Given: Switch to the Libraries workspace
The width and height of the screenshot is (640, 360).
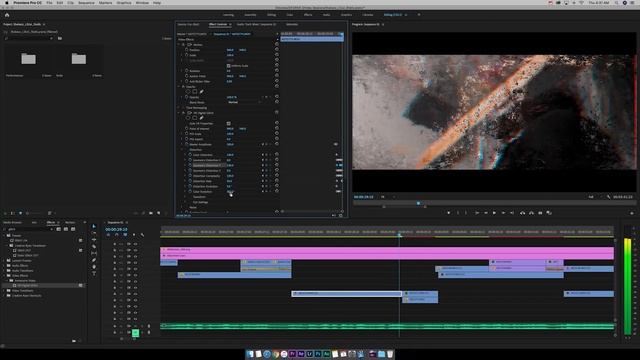Looking at the screenshot, I should tap(367, 15).
